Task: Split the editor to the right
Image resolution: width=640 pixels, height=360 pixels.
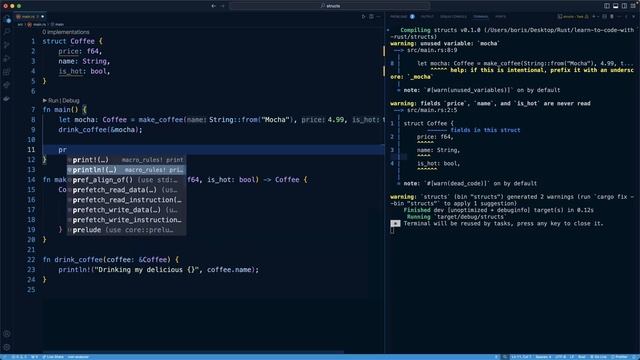Action: point(371,17)
